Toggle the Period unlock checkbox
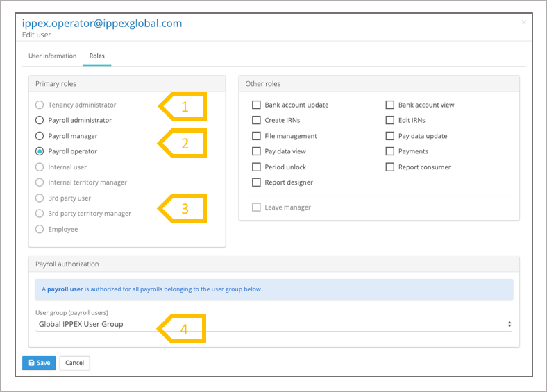The height and width of the screenshot is (392, 547). pyautogui.click(x=257, y=167)
